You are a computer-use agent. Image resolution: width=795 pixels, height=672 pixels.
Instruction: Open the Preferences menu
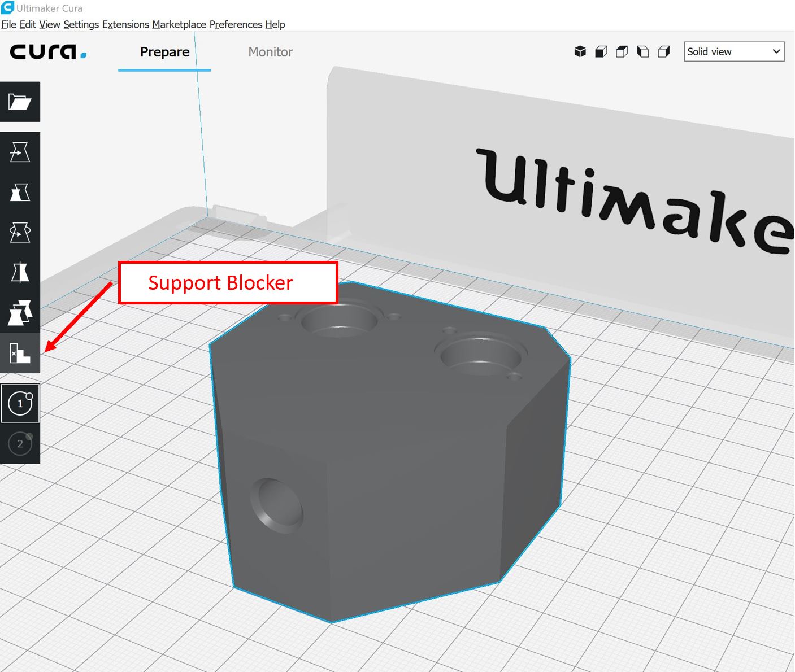(x=236, y=24)
